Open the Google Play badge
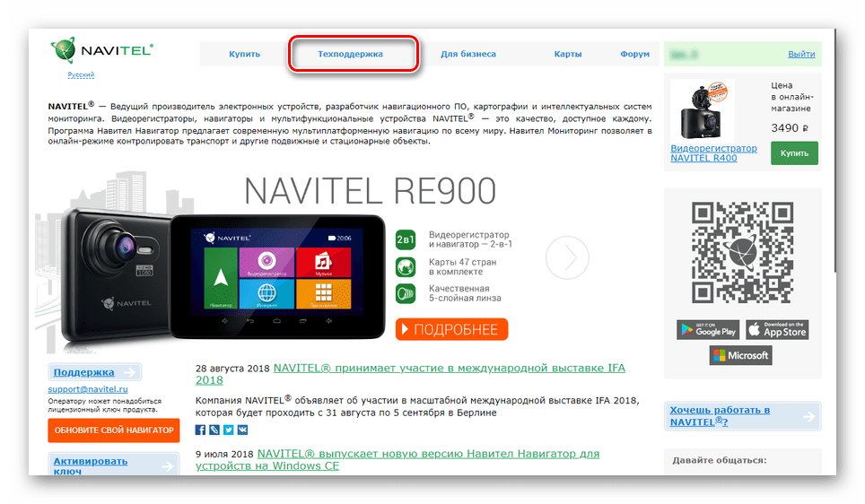 point(708,329)
